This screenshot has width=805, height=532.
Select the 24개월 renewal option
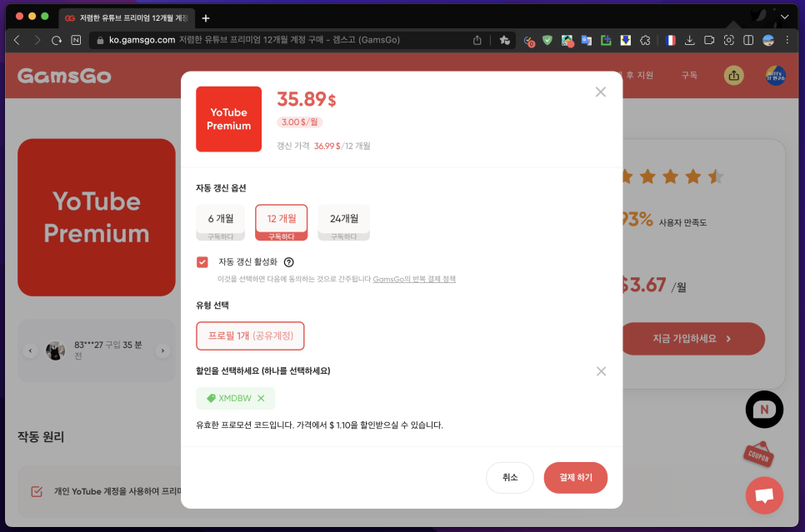(343, 222)
